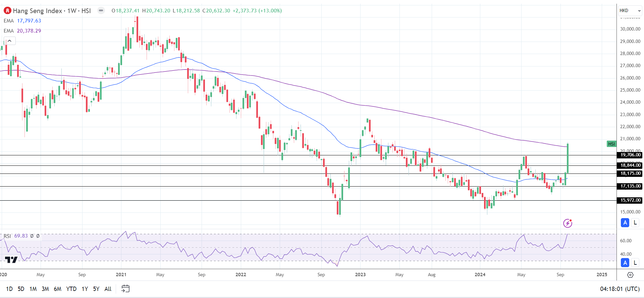Open chart settings gear icon
This screenshot has width=644, height=298.
pyautogui.click(x=630, y=275)
